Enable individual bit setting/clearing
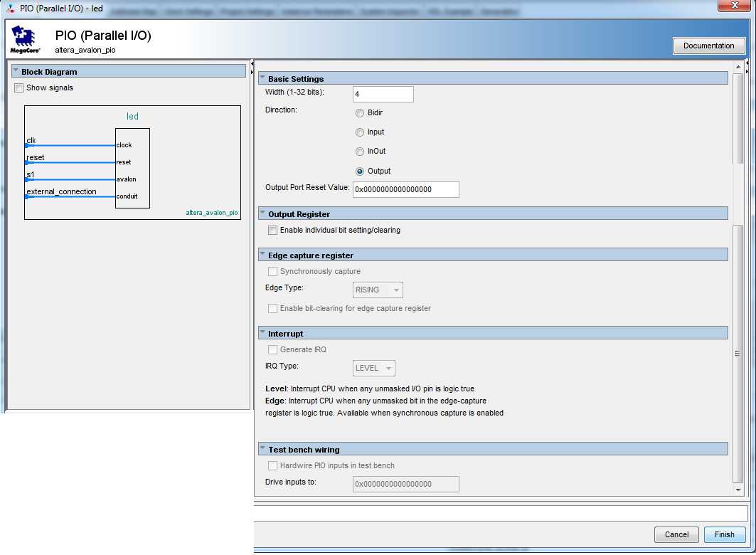Viewport: 756px width, 555px height. tap(272, 231)
